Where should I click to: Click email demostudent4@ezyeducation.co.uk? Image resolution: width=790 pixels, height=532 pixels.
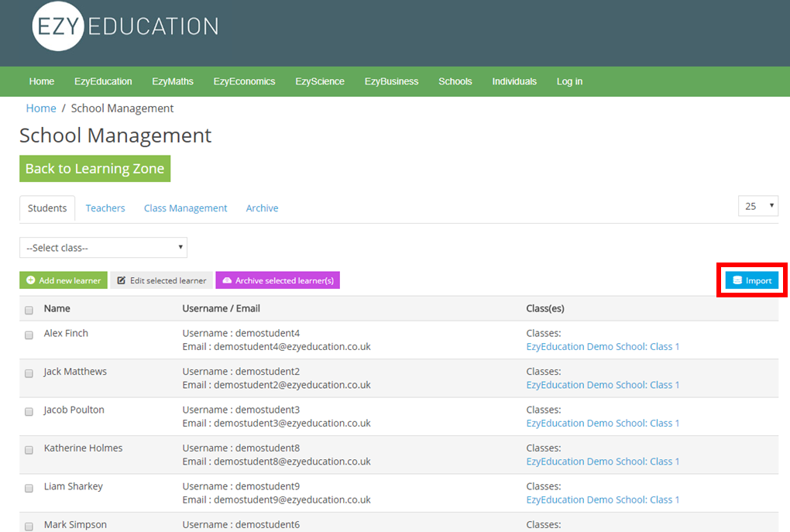[292, 347]
